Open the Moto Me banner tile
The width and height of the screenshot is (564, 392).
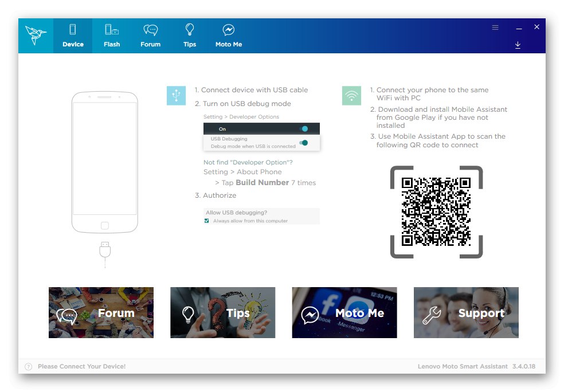(x=344, y=312)
